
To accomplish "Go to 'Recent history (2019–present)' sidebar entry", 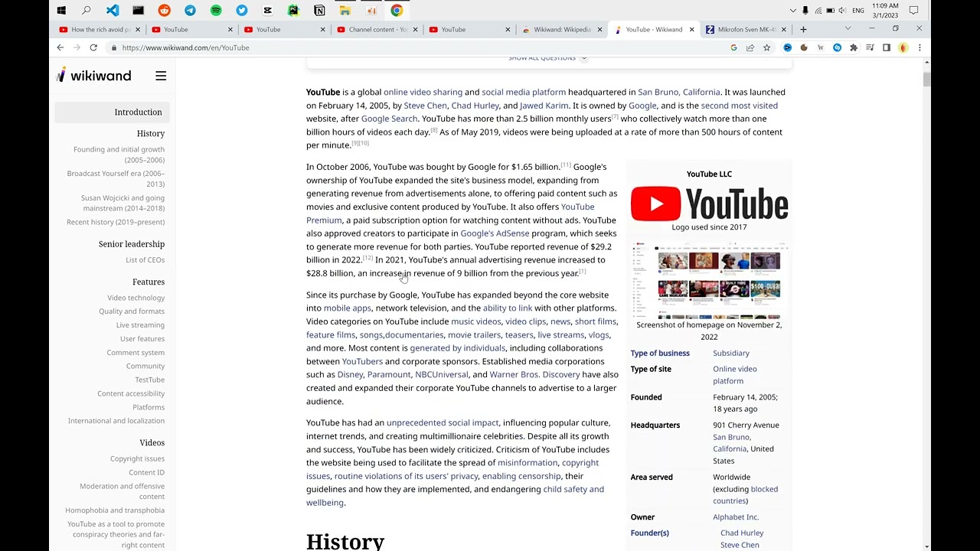I will [x=116, y=222].
